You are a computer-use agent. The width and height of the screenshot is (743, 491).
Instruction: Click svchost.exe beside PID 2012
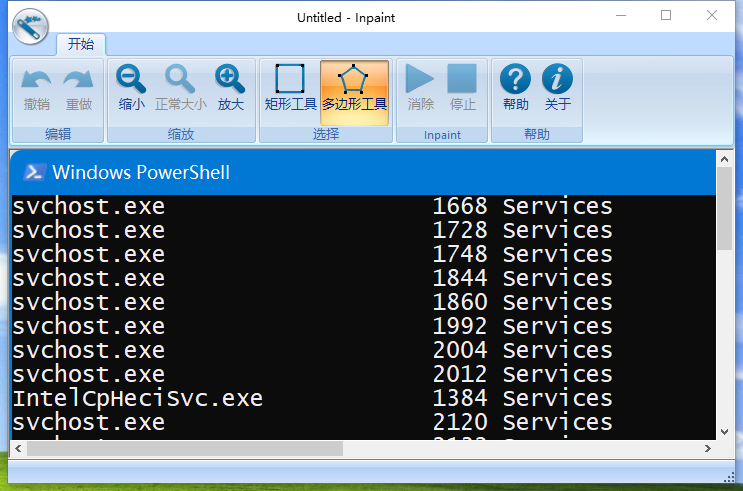tap(89, 374)
